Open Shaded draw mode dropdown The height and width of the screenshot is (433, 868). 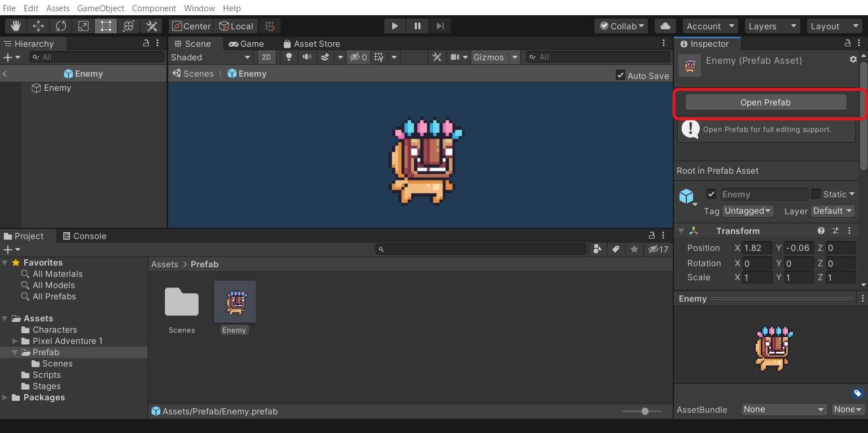[211, 57]
